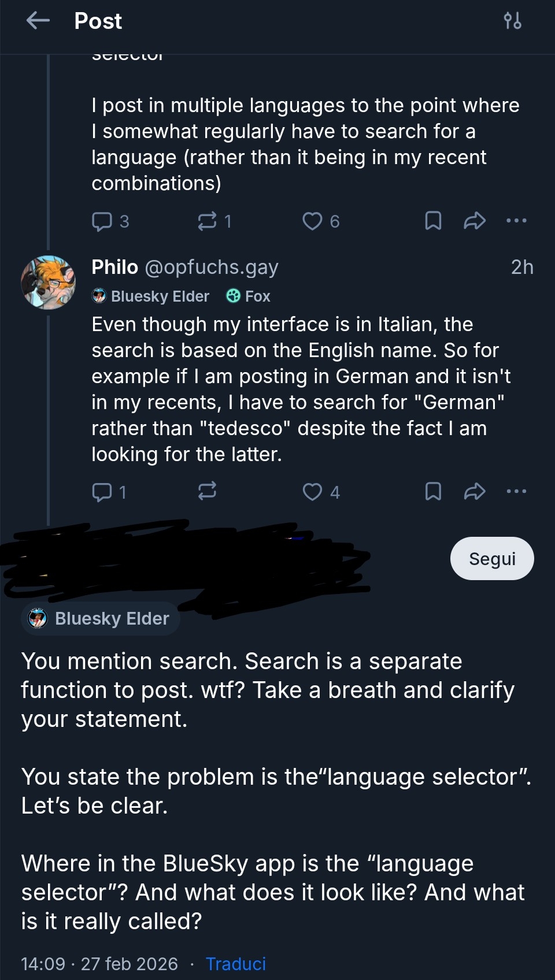Open @opfuchs.gay profile handle
This screenshot has height=980, width=555.
[211, 267]
